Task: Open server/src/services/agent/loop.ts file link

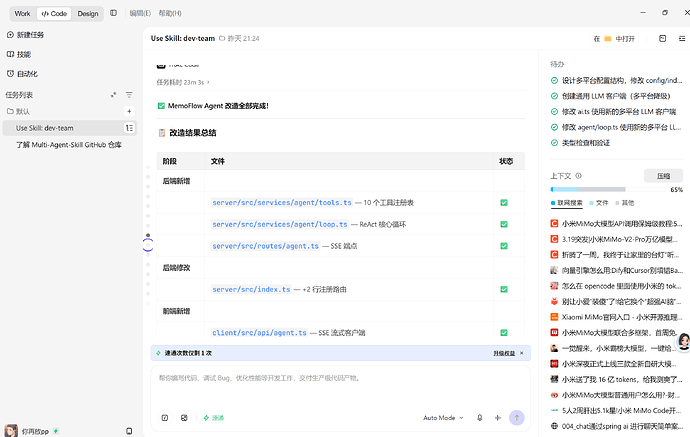Action: click(x=279, y=224)
